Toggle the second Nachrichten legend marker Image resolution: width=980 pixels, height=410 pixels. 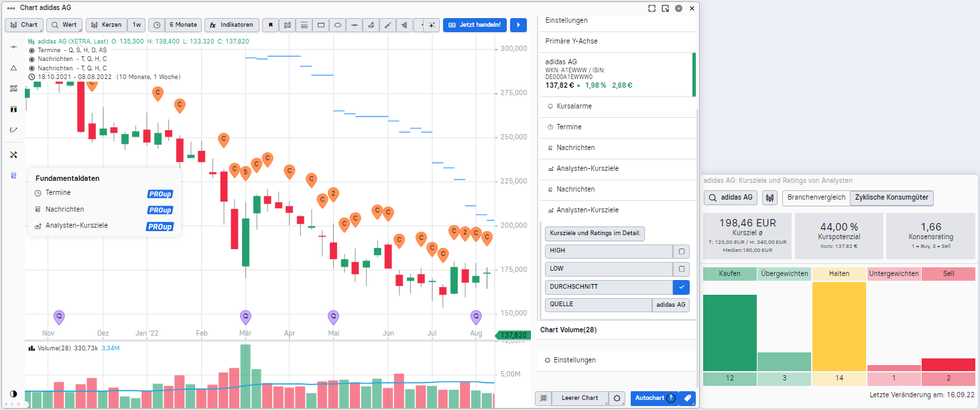point(32,68)
